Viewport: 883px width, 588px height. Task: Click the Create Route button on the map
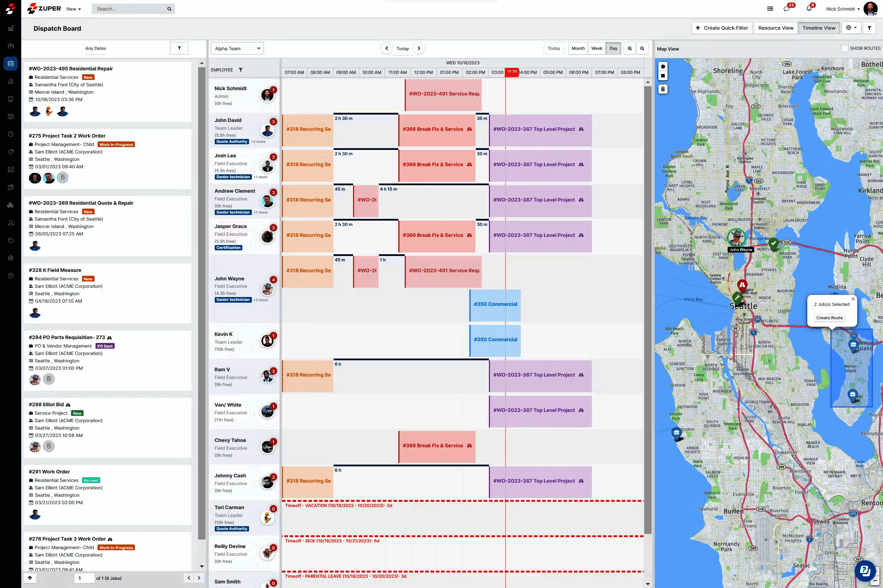click(829, 318)
